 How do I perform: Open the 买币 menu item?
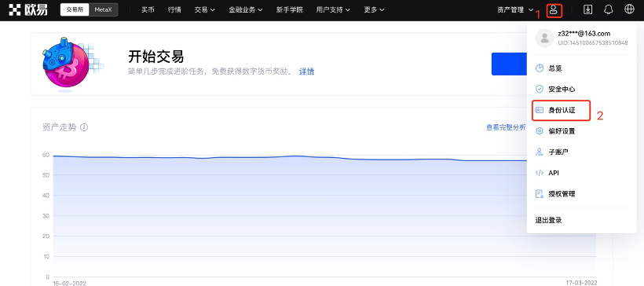[148, 10]
